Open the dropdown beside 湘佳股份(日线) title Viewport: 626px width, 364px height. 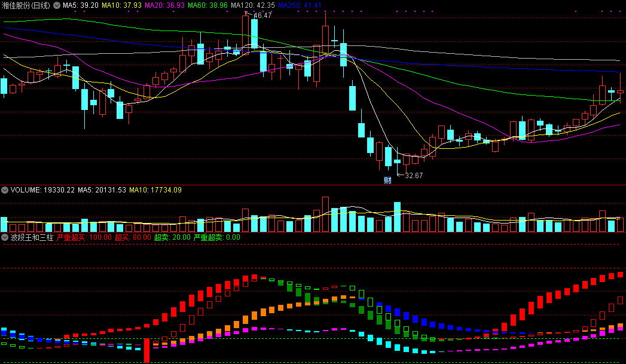[57, 5]
